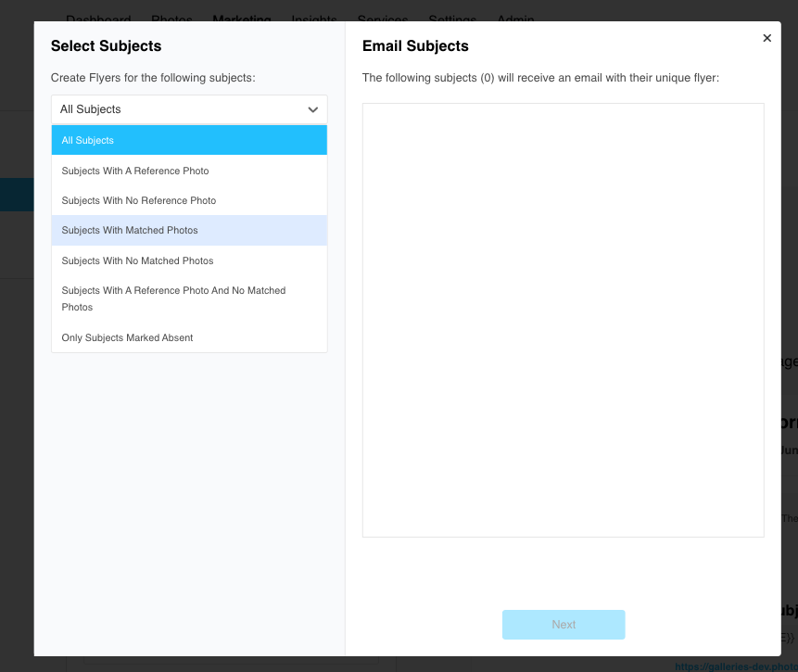
Task: Close the Select Subjects dialog
Action: pyautogui.click(x=767, y=38)
